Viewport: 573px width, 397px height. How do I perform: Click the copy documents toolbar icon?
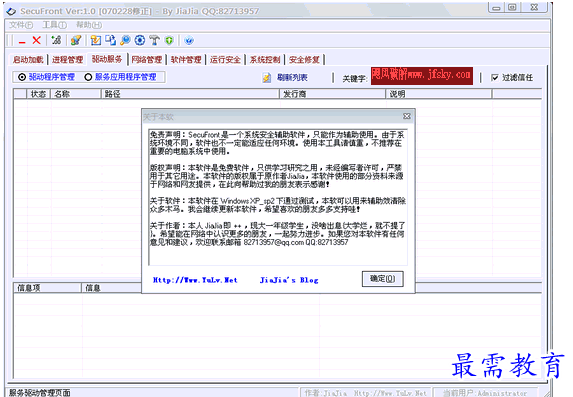click(x=110, y=40)
